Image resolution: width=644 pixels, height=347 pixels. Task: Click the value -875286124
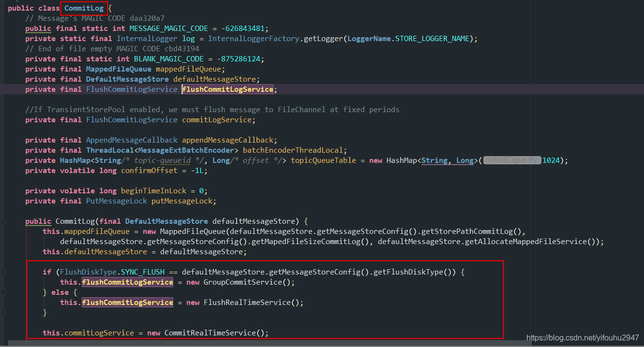(239, 59)
